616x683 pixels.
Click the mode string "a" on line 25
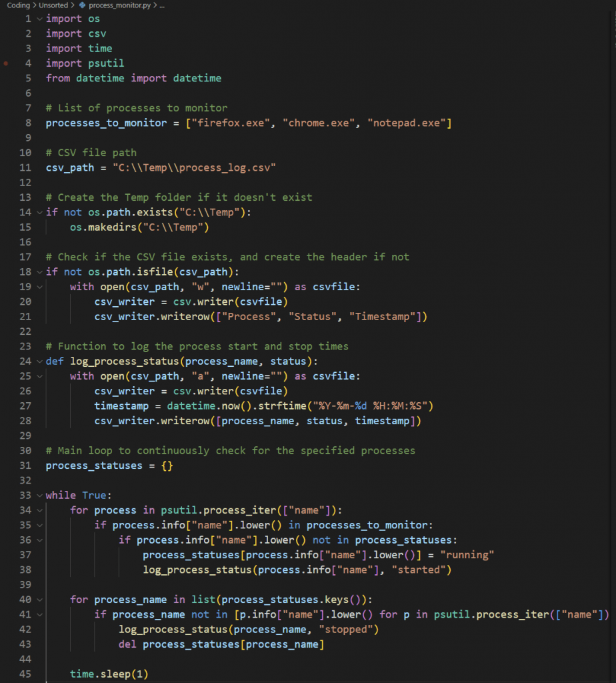tap(201, 376)
